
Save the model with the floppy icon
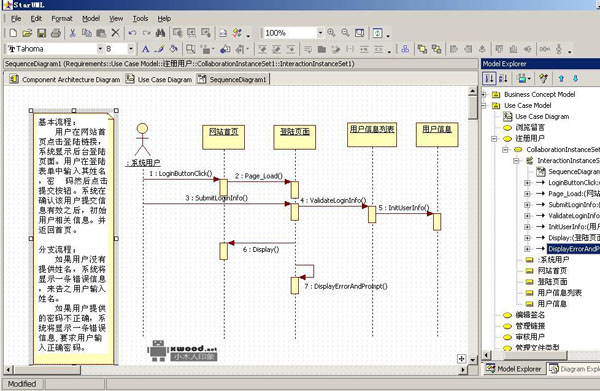(41, 33)
